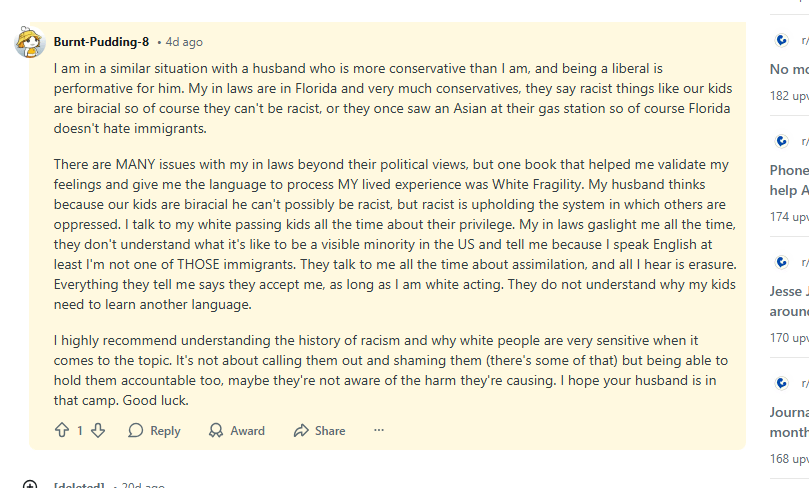
Task: Upvote the Burnt-Pudding-8 comment
Action: pos(62,431)
